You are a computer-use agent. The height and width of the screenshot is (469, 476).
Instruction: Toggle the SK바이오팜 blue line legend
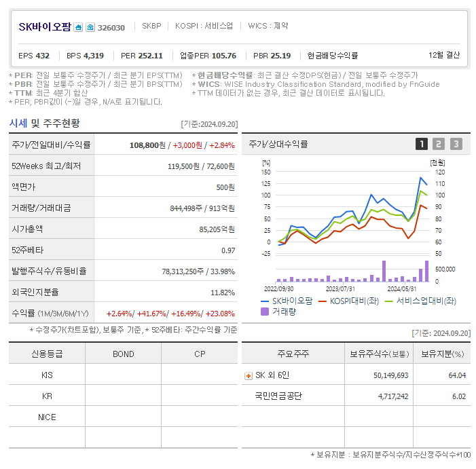(287, 301)
